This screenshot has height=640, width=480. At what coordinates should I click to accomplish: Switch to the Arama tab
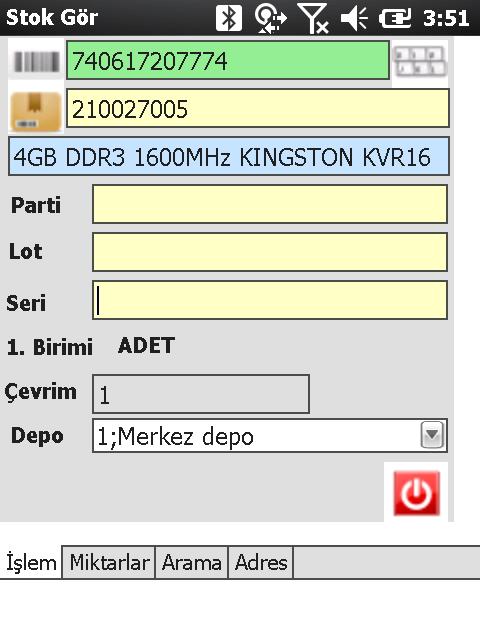tap(191, 562)
